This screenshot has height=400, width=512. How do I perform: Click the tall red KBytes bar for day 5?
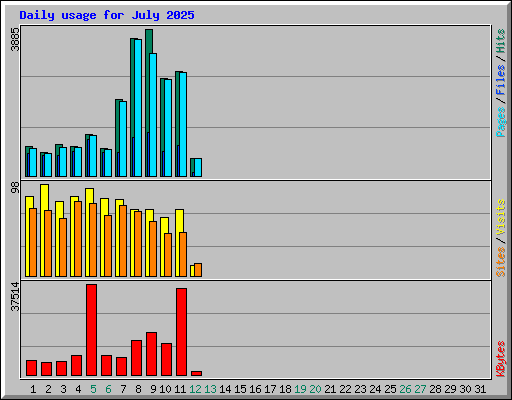click(x=91, y=330)
